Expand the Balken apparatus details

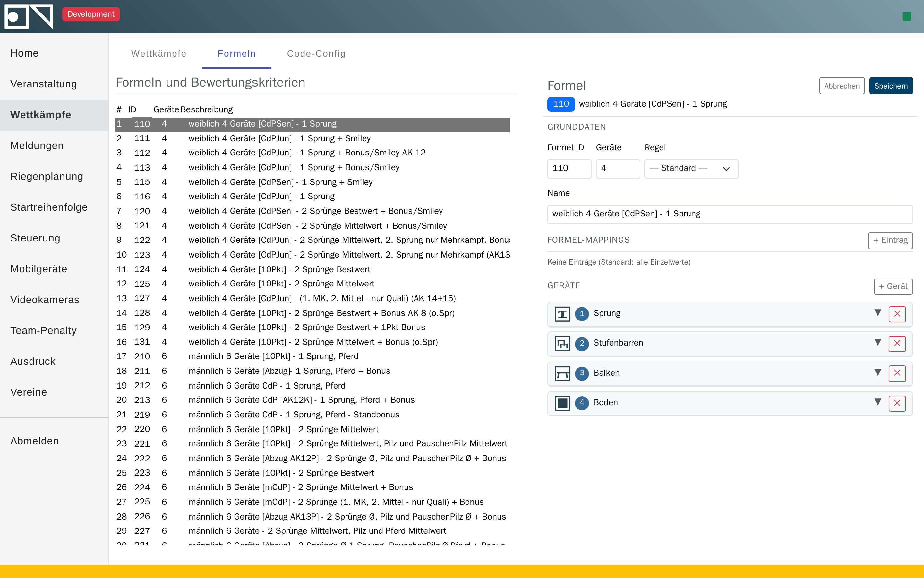[877, 372]
